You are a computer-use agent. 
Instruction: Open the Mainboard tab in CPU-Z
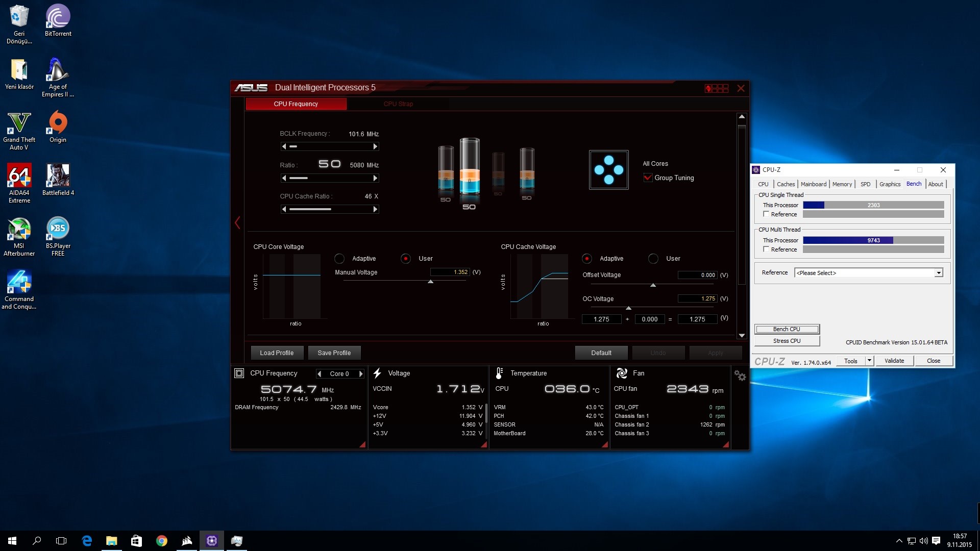813,184
